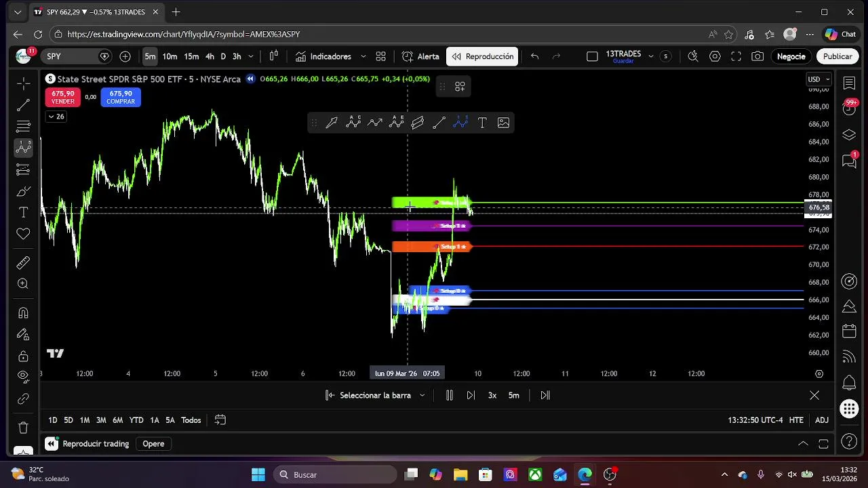Expand the indicators favorites dropdown arrow

coord(363,56)
